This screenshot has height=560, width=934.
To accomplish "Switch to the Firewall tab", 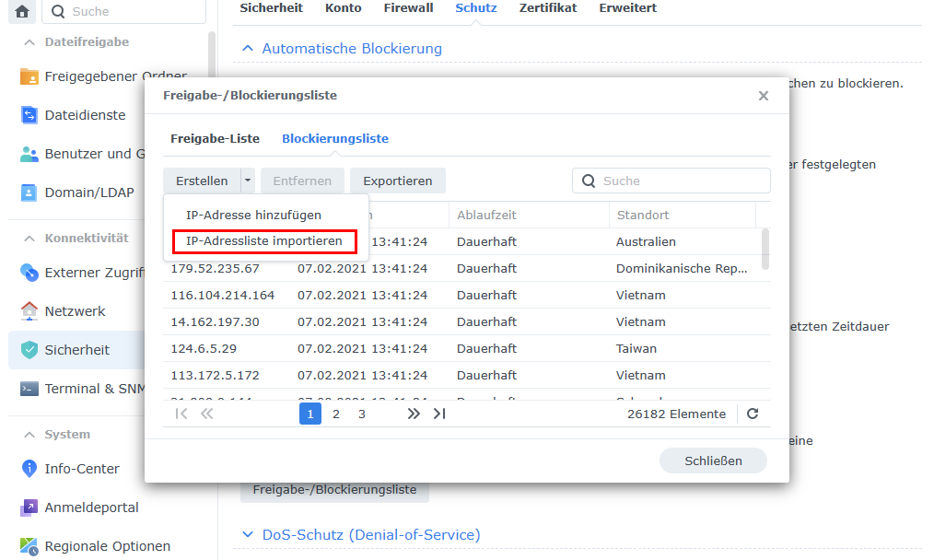I will [x=408, y=8].
